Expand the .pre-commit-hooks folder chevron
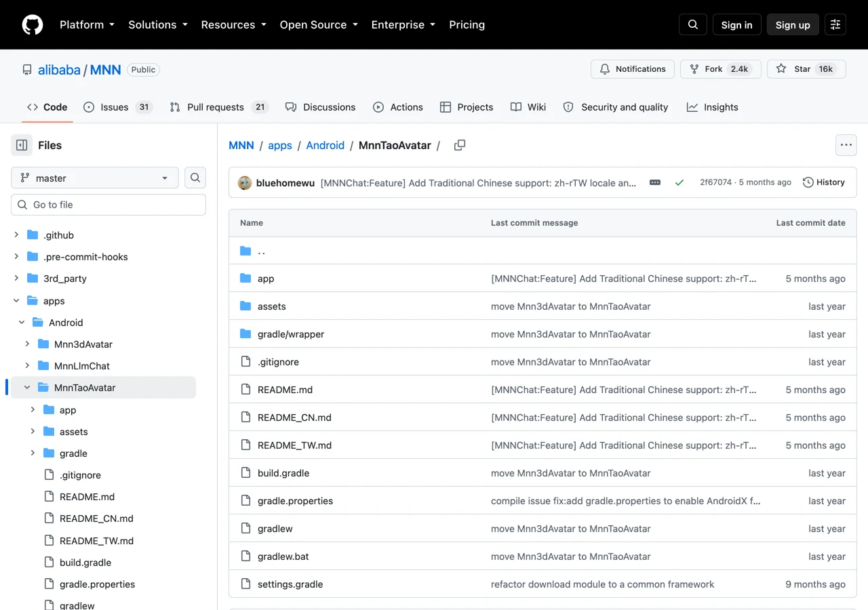 16,257
